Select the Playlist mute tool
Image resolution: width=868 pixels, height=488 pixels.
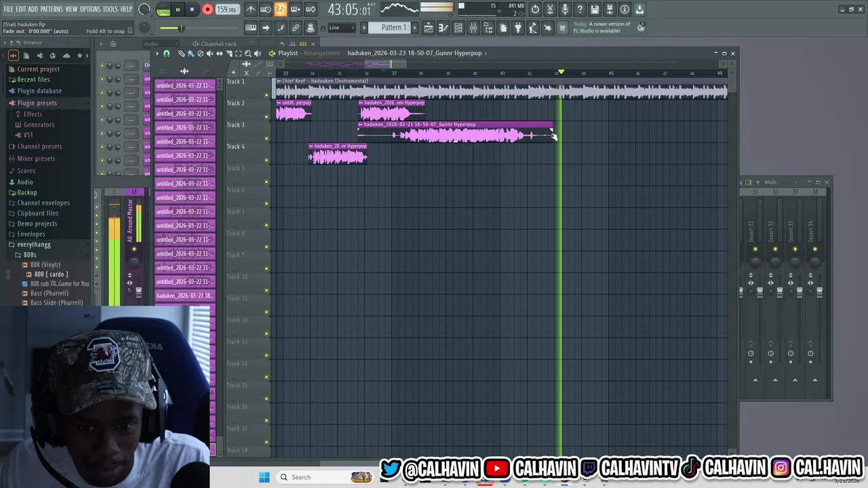[x=210, y=54]
